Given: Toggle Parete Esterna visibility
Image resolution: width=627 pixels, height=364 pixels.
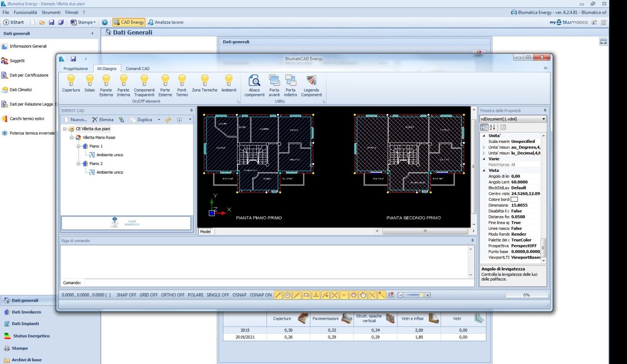Looking at the screenshot, I should pos(106,86).
